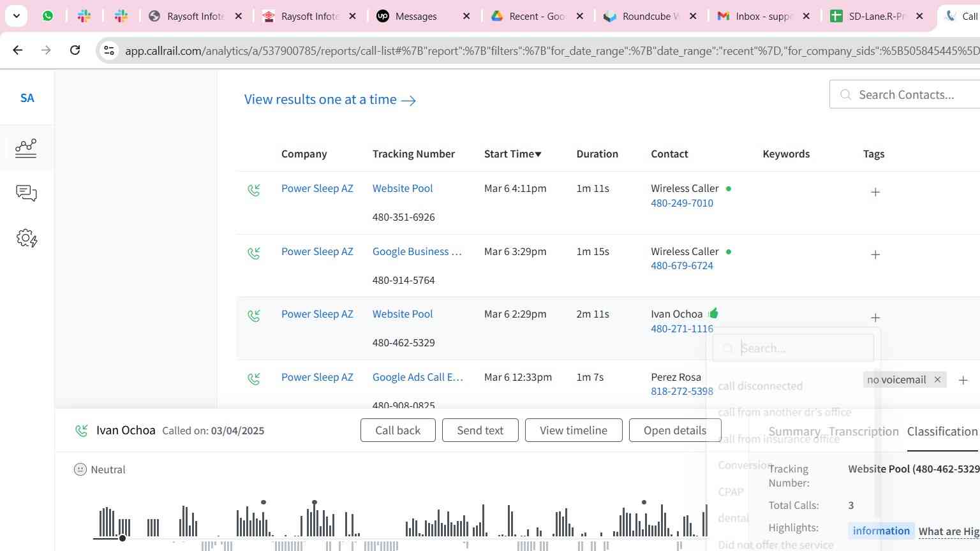Go forward in browser history

pos(46,50)
